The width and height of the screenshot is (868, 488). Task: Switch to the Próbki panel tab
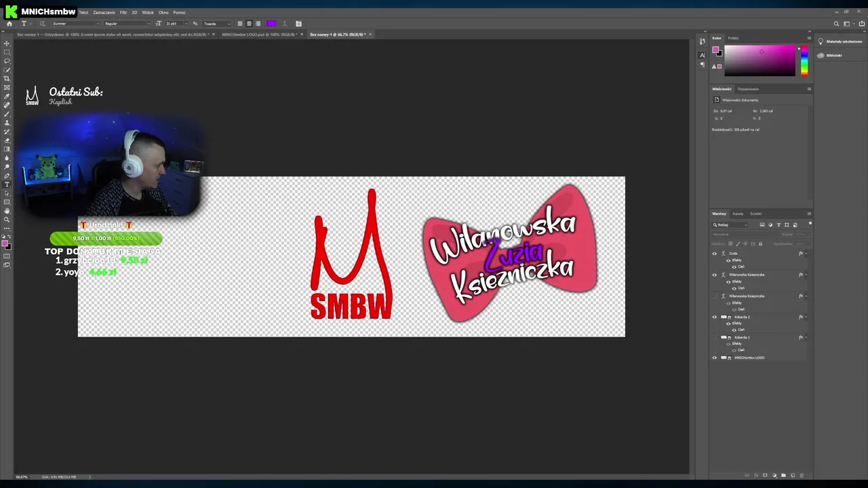733,38
